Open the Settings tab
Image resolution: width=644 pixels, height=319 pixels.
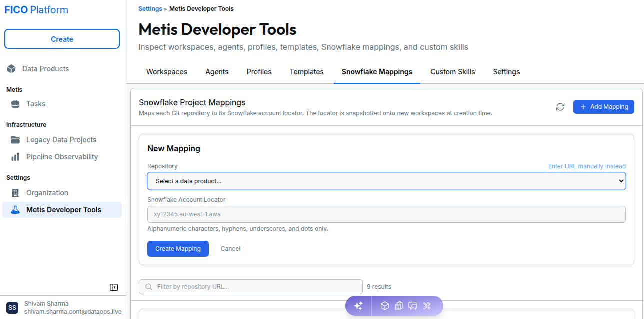pyautogui.click(x=506, y=72)
